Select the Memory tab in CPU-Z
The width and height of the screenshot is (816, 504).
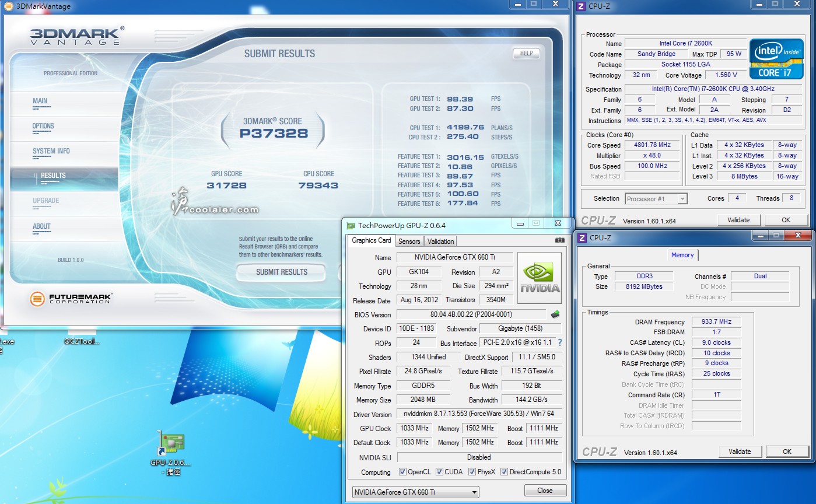(682, 255)
